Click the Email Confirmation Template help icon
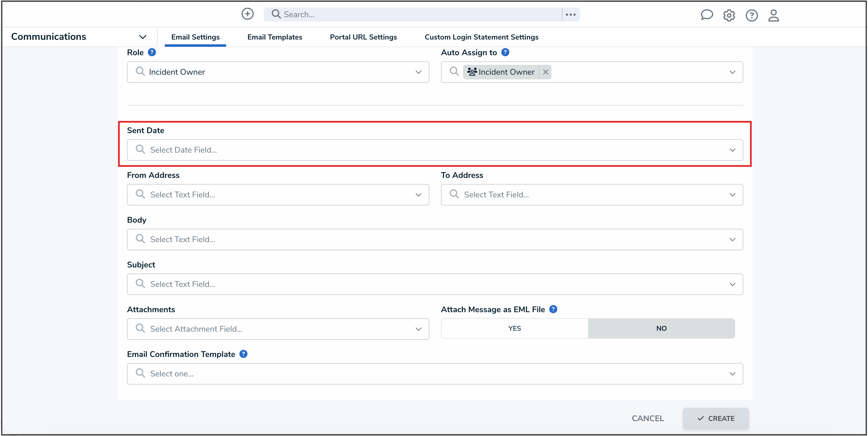This screenshot has width=868, height=436. click(x=243, y=354)
